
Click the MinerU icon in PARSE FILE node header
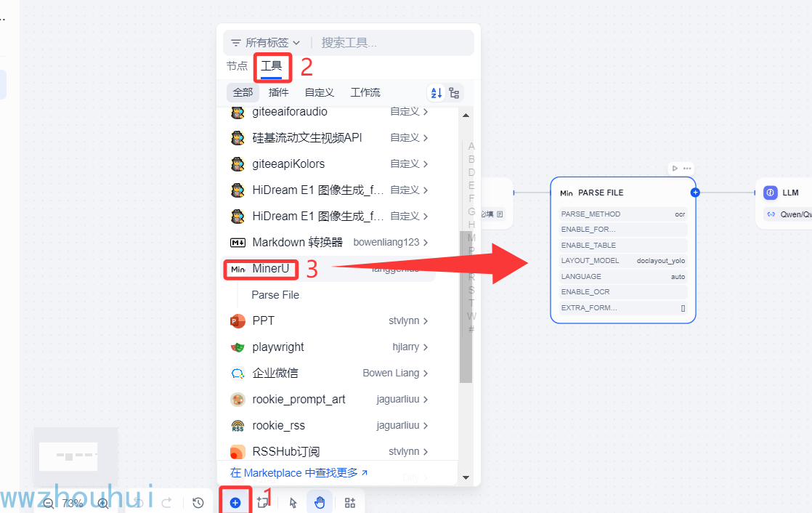click(x=567, y=193)
